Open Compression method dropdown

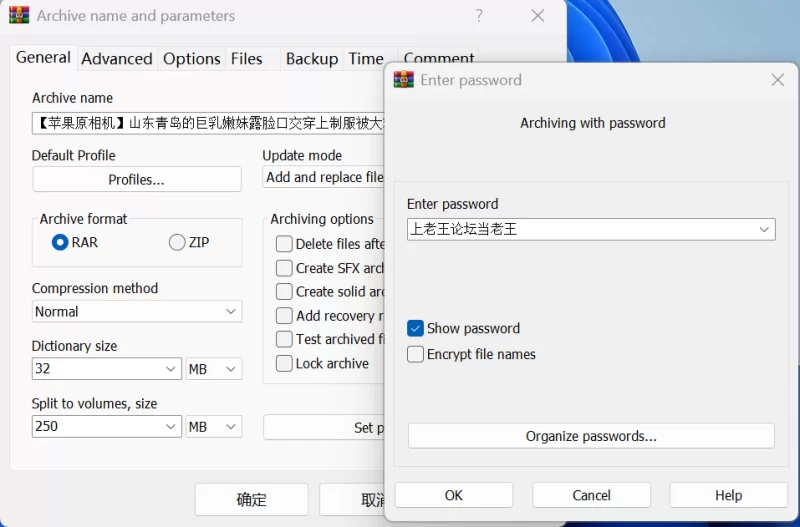pyautogui.click(x=137, y=311)
